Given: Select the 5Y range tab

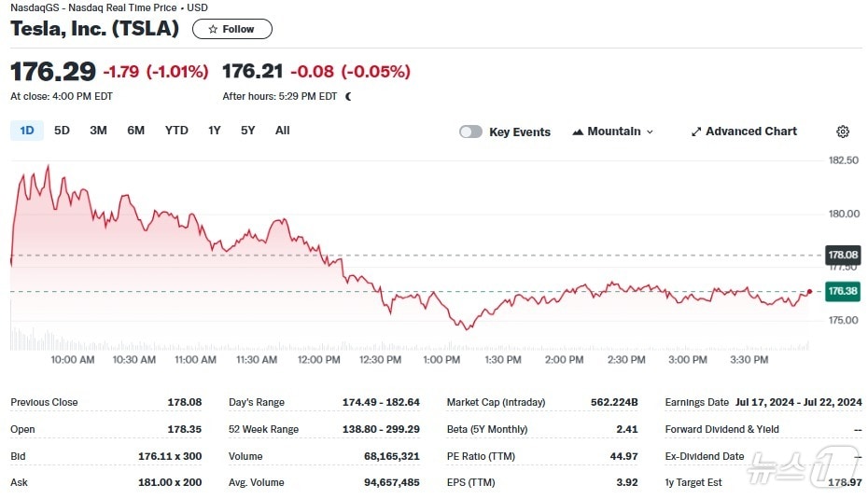Looking at the screenshot, I should [x=247, y=131].
